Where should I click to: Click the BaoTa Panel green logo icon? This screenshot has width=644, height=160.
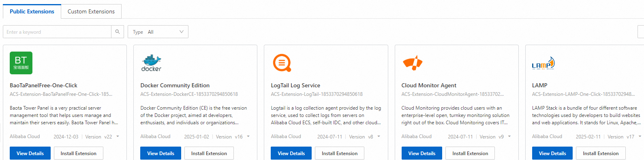click(x=21, y=63)
